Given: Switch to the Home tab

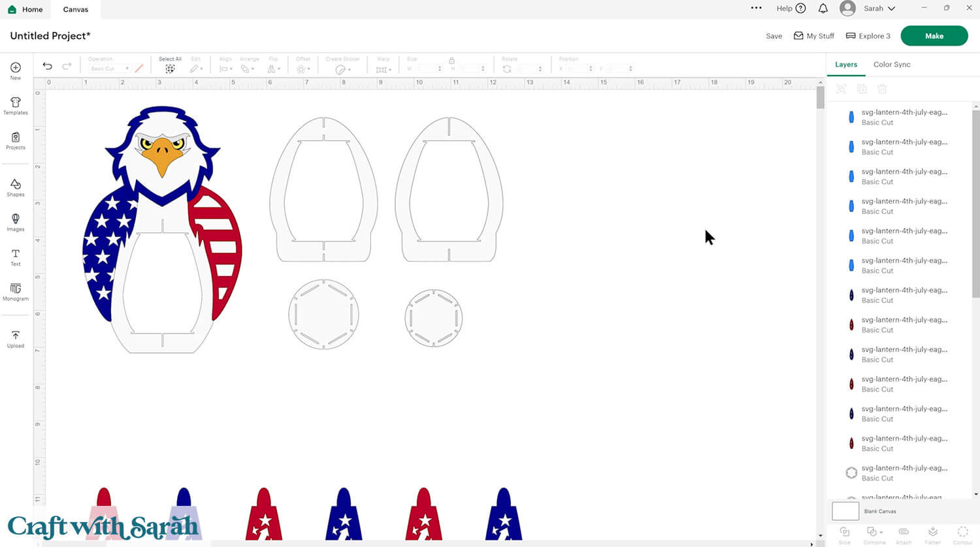Looking at the screenshot, I should point(25,9).
